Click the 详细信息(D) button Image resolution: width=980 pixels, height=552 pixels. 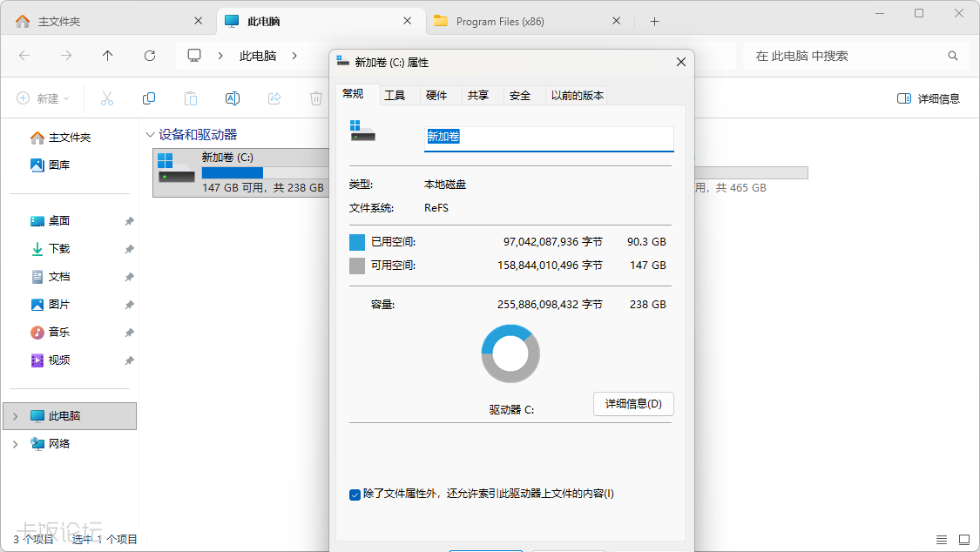tap(633, 404)
